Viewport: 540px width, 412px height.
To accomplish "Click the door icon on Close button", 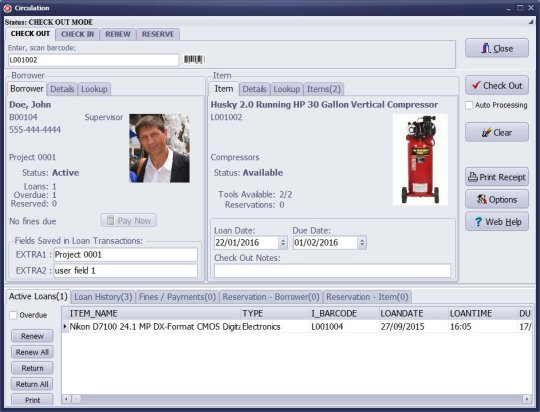I will pyautogui.click(x=486, y=48).
